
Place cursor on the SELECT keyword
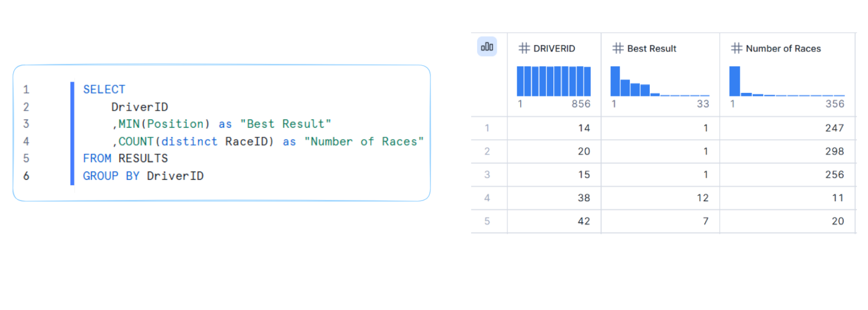(x=104, y=89)
